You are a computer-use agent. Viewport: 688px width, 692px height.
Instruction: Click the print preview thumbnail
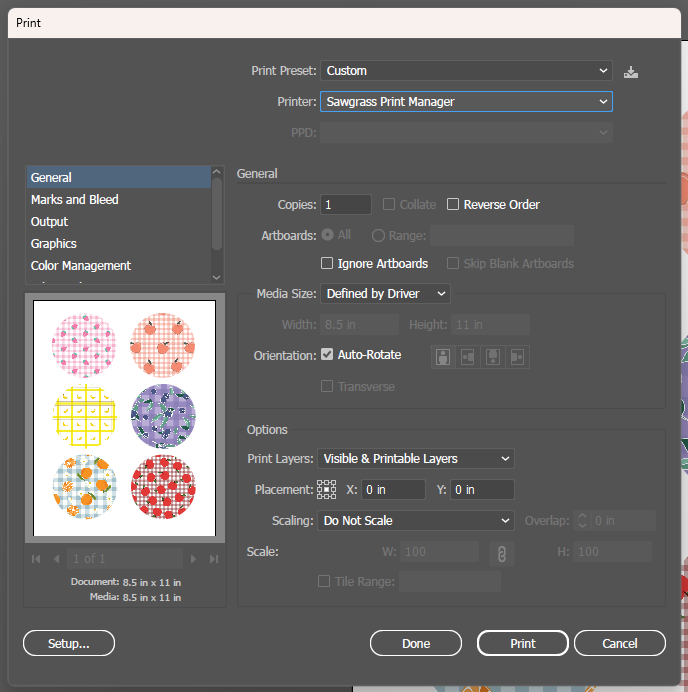pos(124,418)
